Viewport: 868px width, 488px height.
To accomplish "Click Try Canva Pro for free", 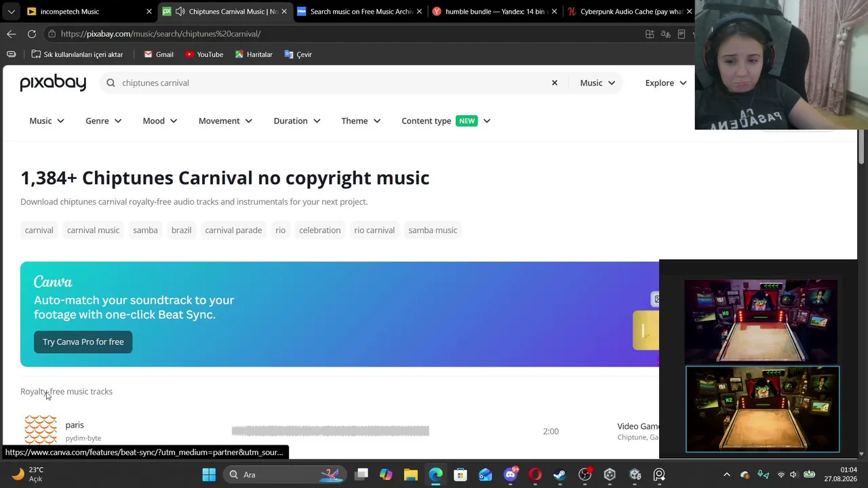I will click(x=83, y=342).
